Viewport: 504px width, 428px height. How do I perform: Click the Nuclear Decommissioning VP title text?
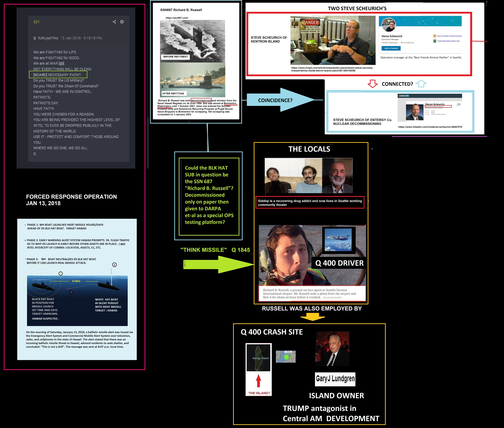click(x=435, y=106)
